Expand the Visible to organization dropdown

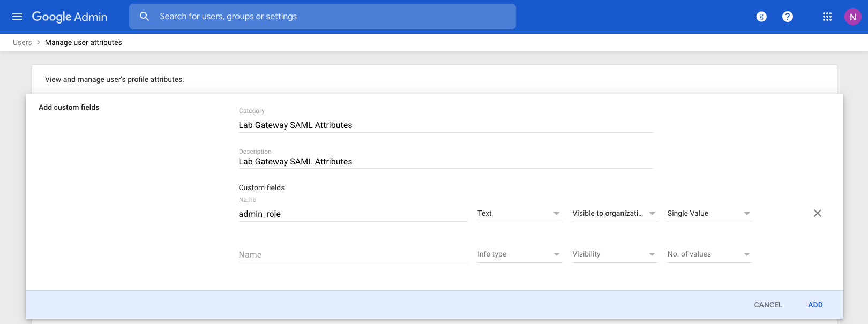tap(614, 214)
